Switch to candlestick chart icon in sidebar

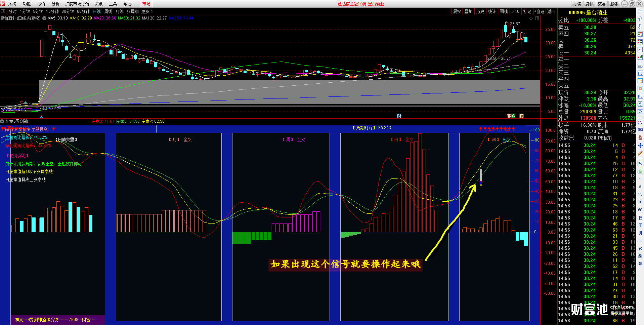pos(640,57)
